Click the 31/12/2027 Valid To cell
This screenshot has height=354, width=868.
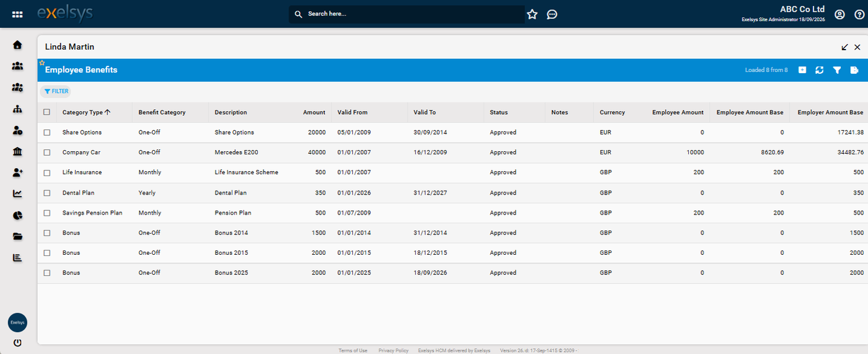[x=429, y=193]
